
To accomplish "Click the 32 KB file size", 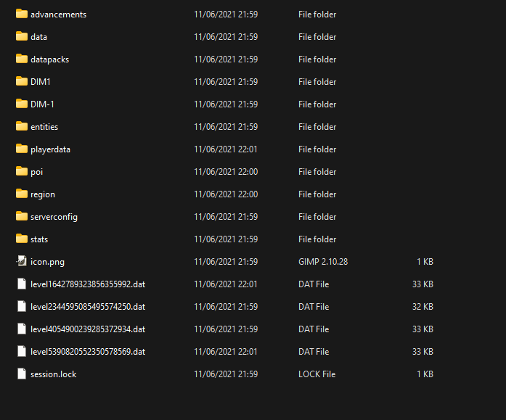I will click(x=423, y=307).
